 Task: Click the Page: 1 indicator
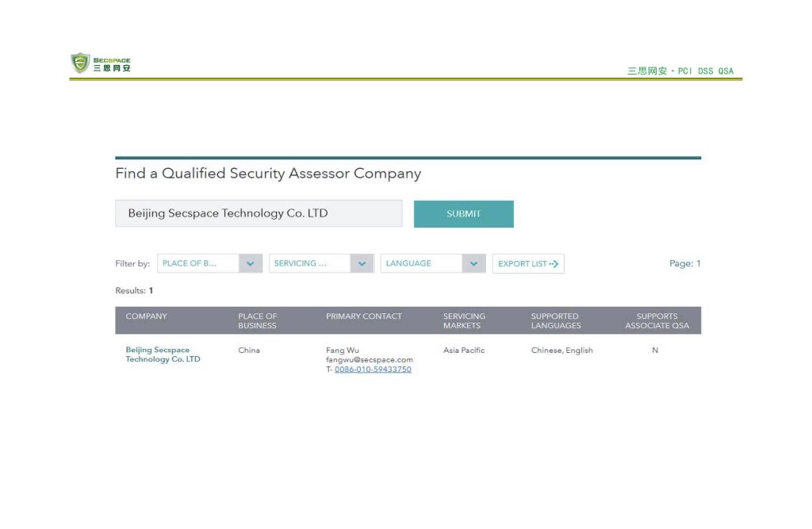click(x=684, y=263)
